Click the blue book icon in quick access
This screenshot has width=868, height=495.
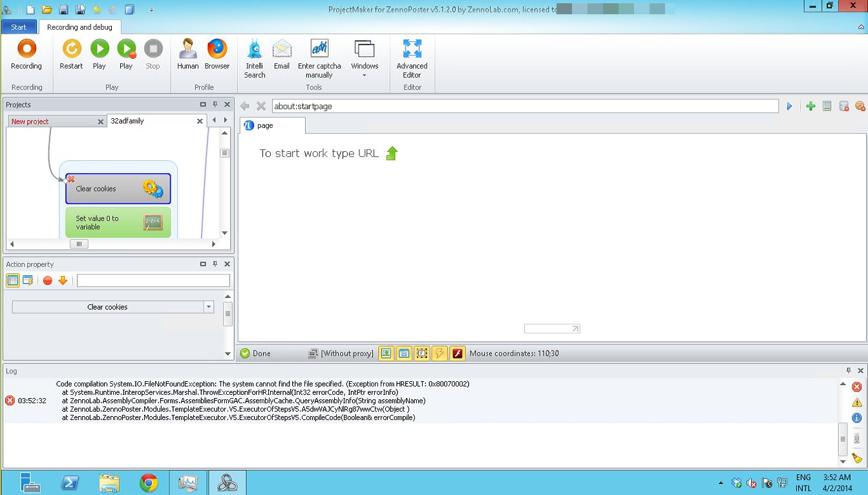point(130,10)
